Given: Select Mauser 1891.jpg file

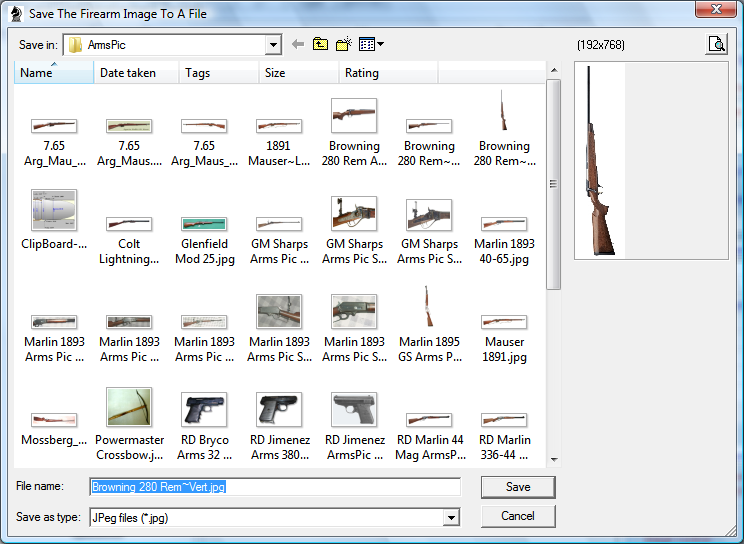Looking at the screenshot, I should (504, 338).
